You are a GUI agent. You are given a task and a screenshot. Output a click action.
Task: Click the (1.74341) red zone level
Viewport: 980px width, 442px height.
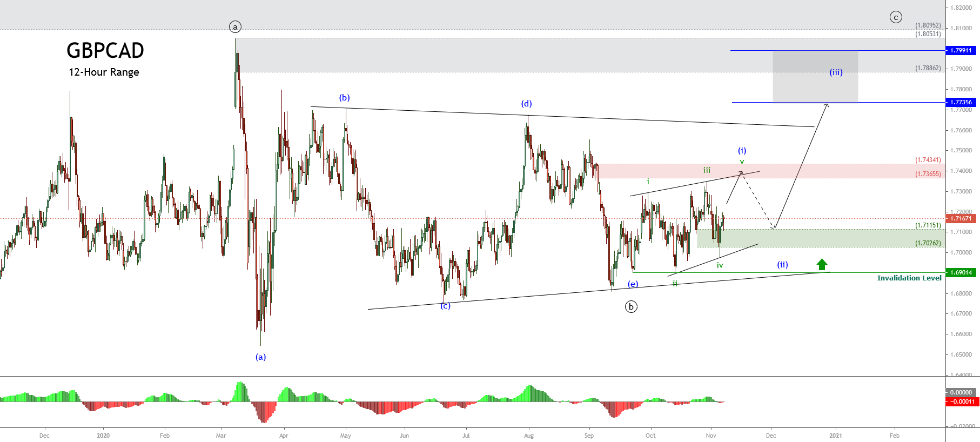[928, 160]
